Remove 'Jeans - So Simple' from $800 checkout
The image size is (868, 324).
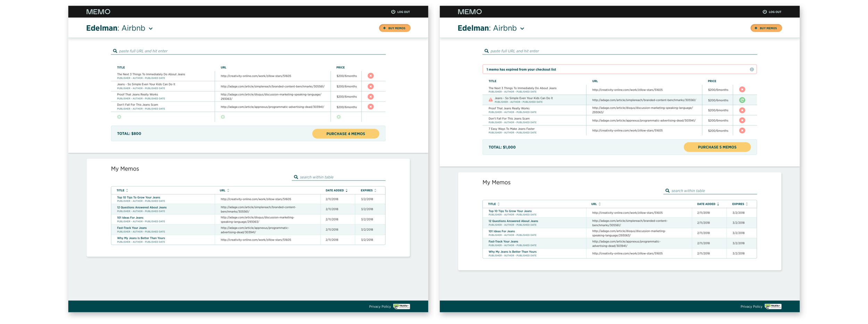(x=370, y=86)
